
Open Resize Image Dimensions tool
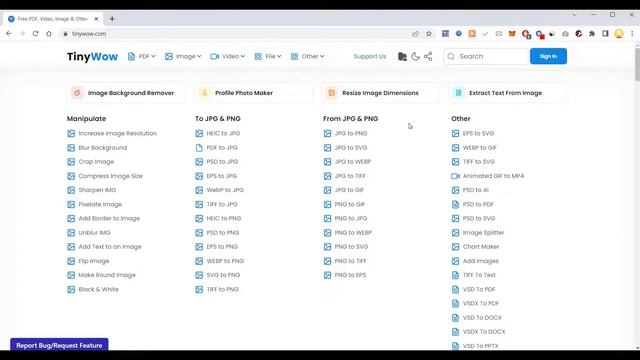pos(381,93)
